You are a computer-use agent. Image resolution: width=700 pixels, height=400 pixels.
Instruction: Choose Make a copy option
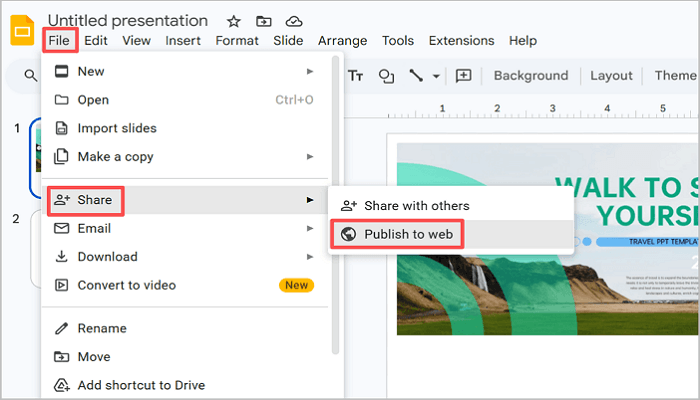(x=184, y=157)
